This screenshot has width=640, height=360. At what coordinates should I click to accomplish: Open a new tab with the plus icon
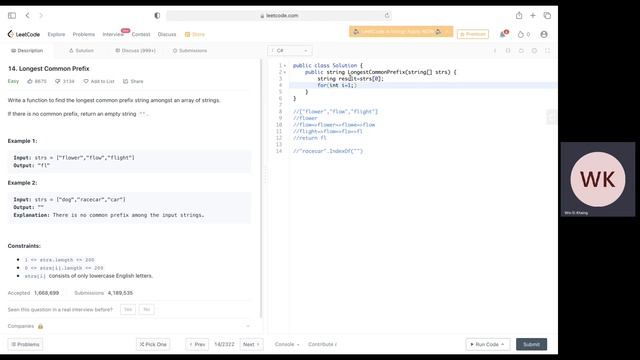(533, 16)
